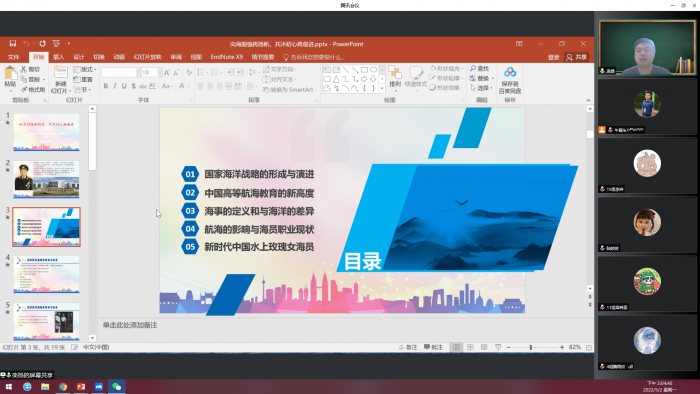
Task: Open the Arrange shapes tool
Action: point(395,76)
